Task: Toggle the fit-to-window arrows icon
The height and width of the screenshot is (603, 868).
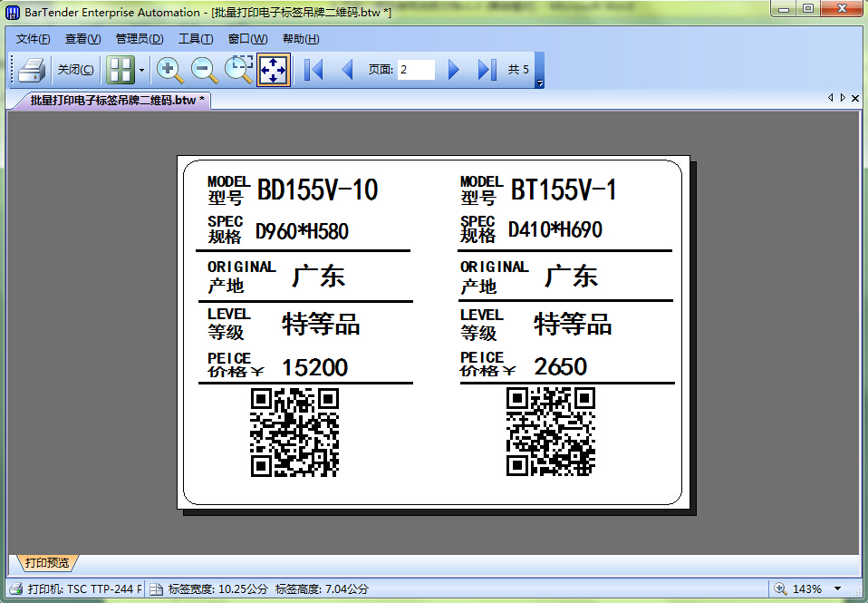Action: tap(274, 70)
